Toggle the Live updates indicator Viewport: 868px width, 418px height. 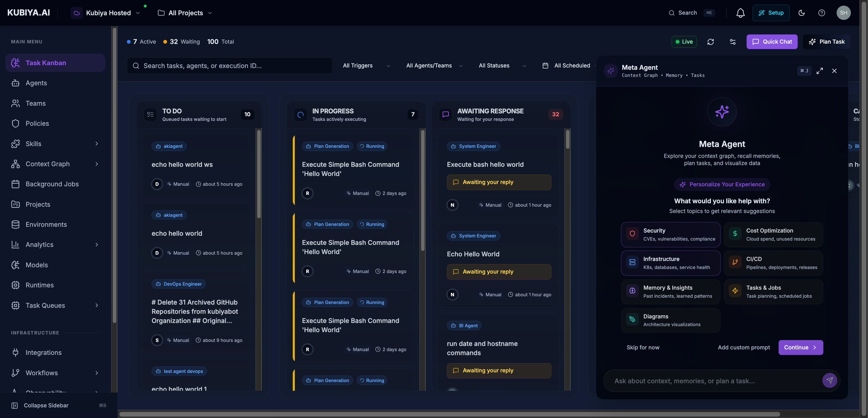(684, 42)
